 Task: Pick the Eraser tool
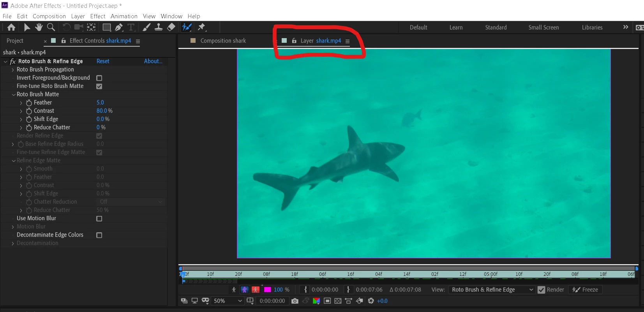click(171, 27)
